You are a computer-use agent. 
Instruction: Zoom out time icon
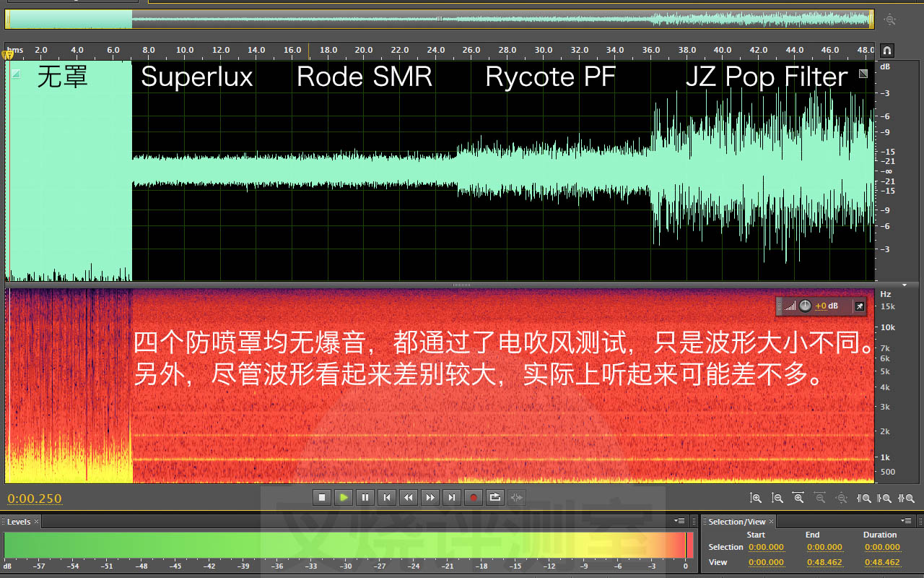coord(820,498)
